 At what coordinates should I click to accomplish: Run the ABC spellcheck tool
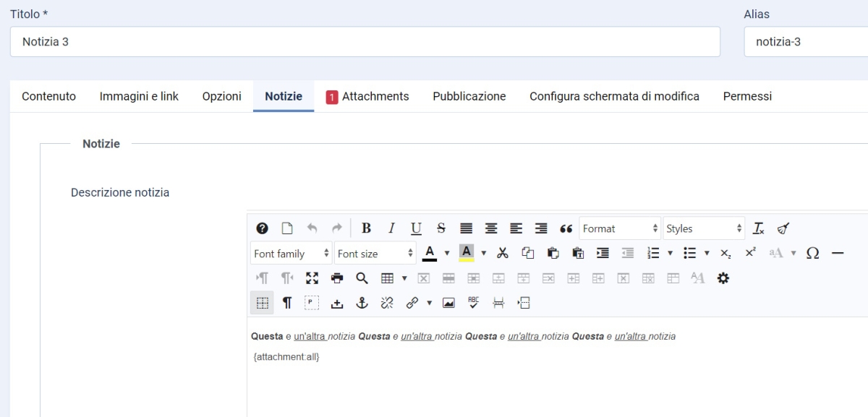point(474,303)
